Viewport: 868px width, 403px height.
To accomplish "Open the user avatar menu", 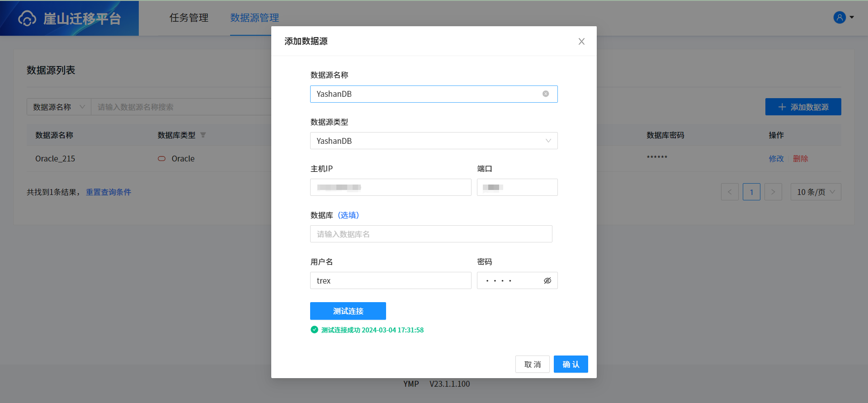I will pyautogui.click(x=840, y=17).
